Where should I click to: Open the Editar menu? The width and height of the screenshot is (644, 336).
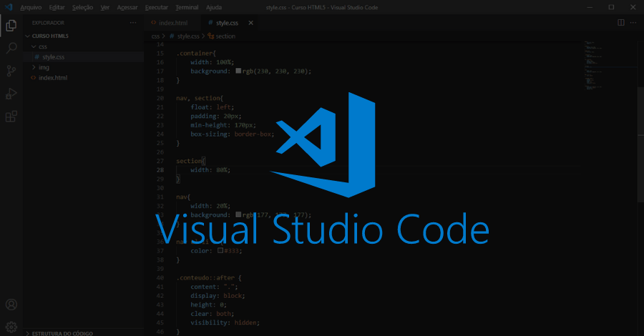(x=57, y=7)
